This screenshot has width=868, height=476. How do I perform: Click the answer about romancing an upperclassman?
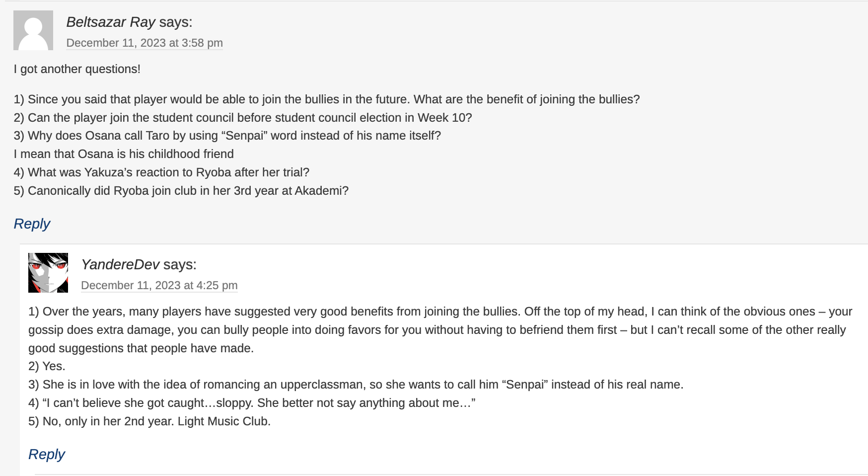[x=356, y=385]
